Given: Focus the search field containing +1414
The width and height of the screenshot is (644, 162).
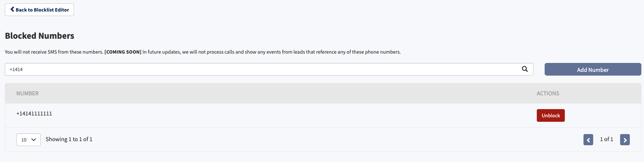Looking at the screenshot, I should tap(269, 69).
